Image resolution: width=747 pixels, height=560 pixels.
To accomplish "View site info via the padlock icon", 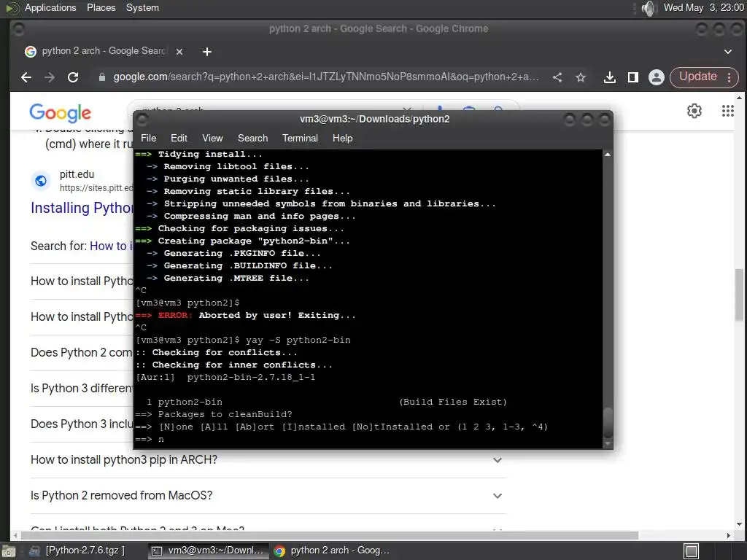I will tap(101, 77).
